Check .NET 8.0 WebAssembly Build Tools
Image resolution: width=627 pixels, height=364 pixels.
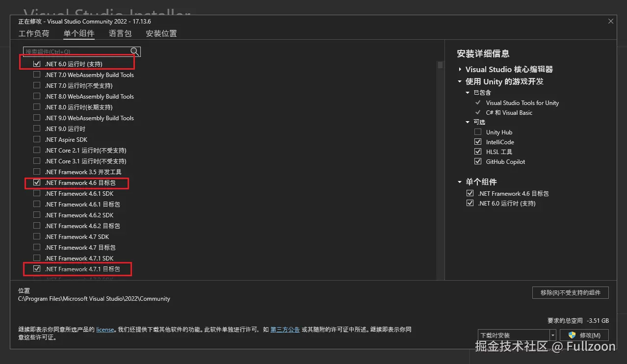click(x=37, y=97)
